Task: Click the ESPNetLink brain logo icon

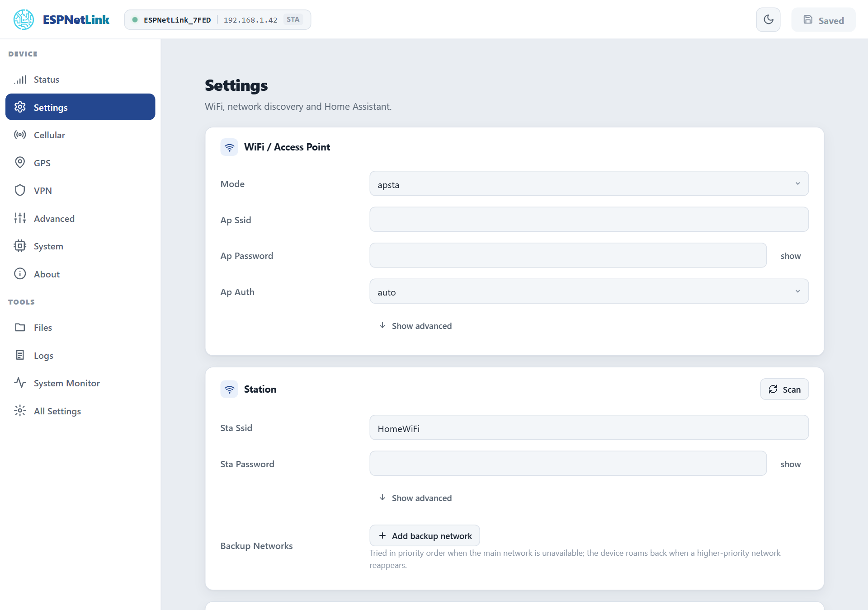Action: click(24, 19)
